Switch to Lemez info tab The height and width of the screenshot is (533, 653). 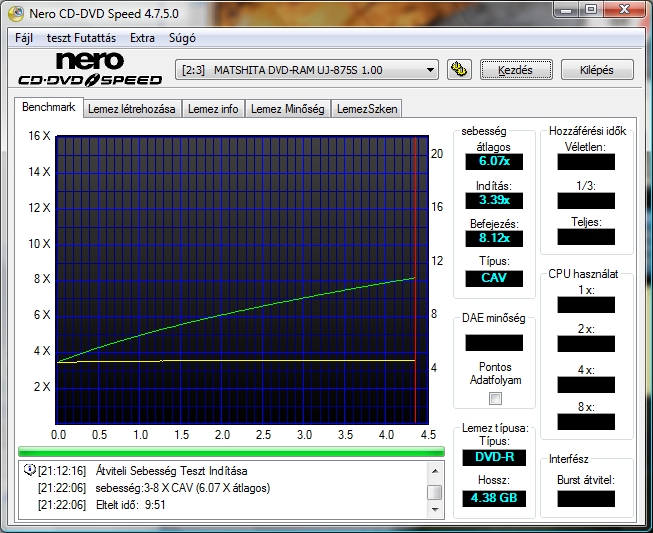[213, 109]
